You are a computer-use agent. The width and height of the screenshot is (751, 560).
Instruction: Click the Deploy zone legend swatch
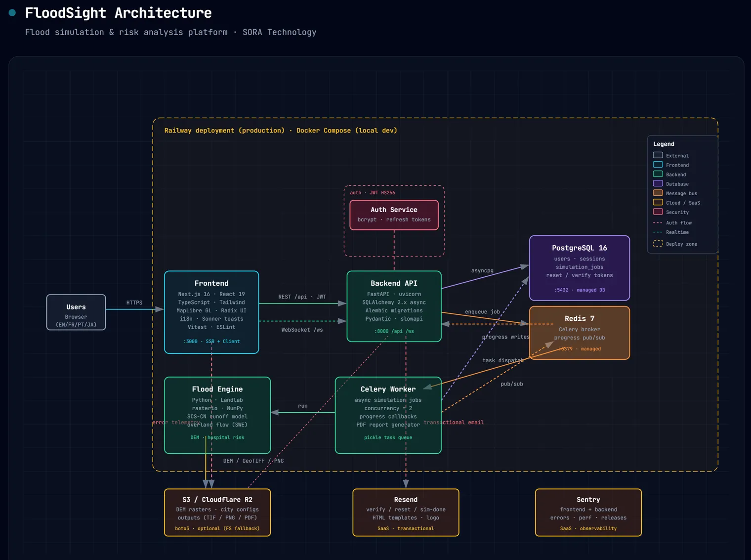click(x=658, y=243)
